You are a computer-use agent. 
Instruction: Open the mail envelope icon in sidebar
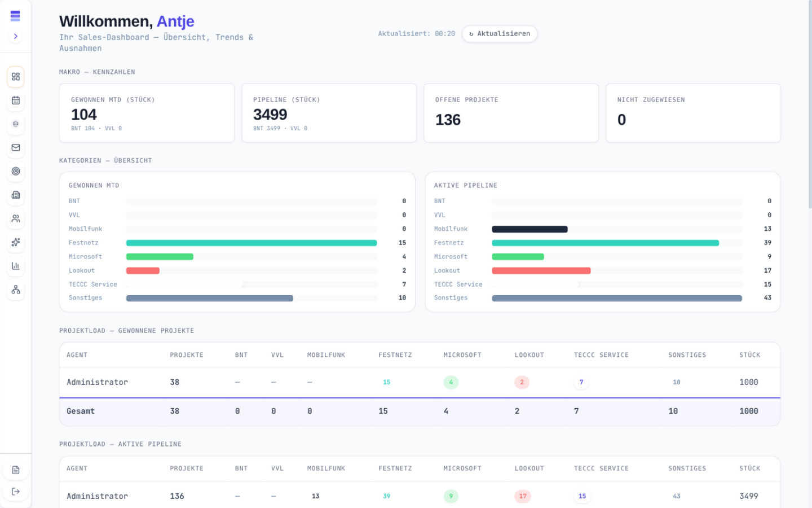coord(16,147)
